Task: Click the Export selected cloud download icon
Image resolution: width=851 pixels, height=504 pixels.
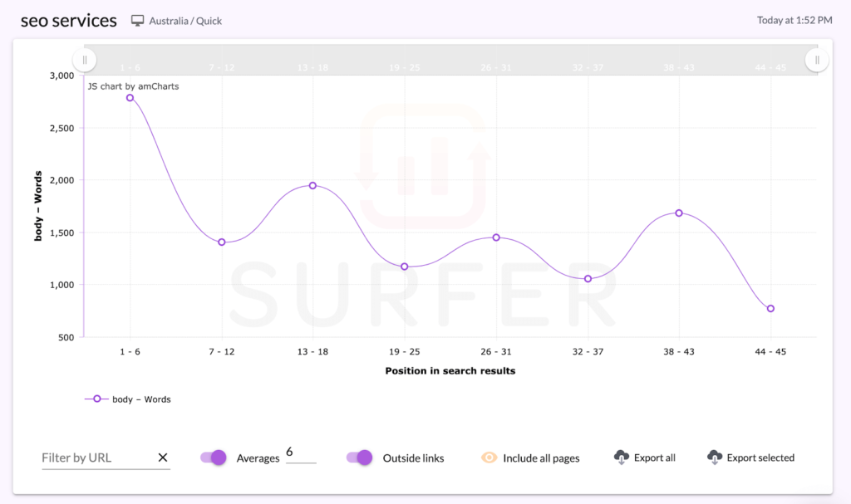Action: [x=715, y=458]
